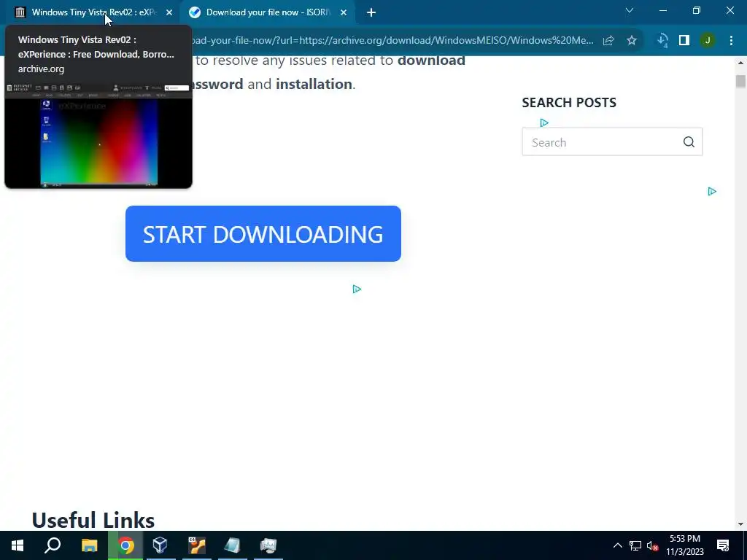The image size is (747, 560).
Task: Click the search magnifier icon in Search Posts
Action: [x=689, y=142]
